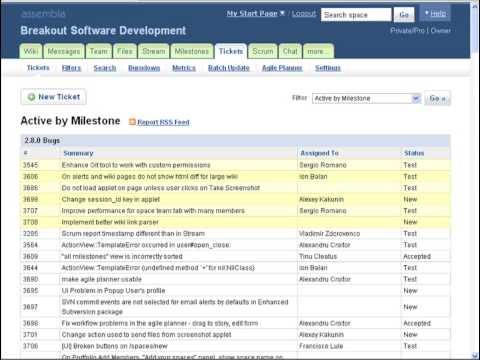Focus the Search space input field
The height and width of the screenshot is (360, 480).
(x=356, y=15)
